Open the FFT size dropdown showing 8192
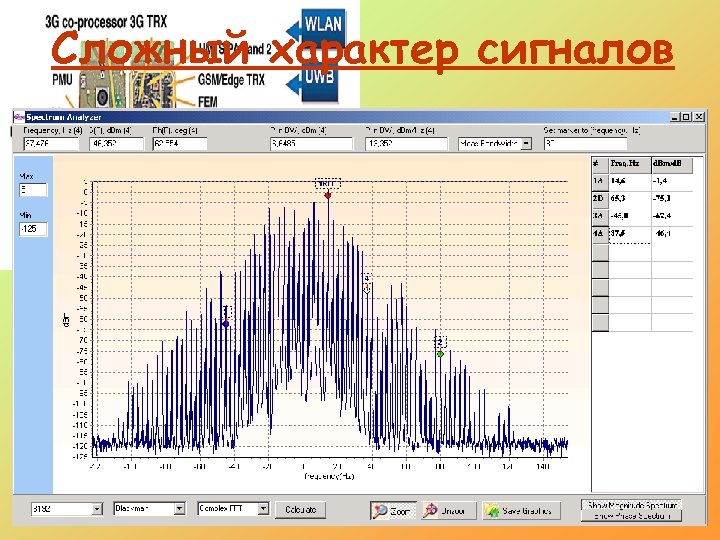The height and width of the screenshot is (540, 720). click(x=67, y=509)
